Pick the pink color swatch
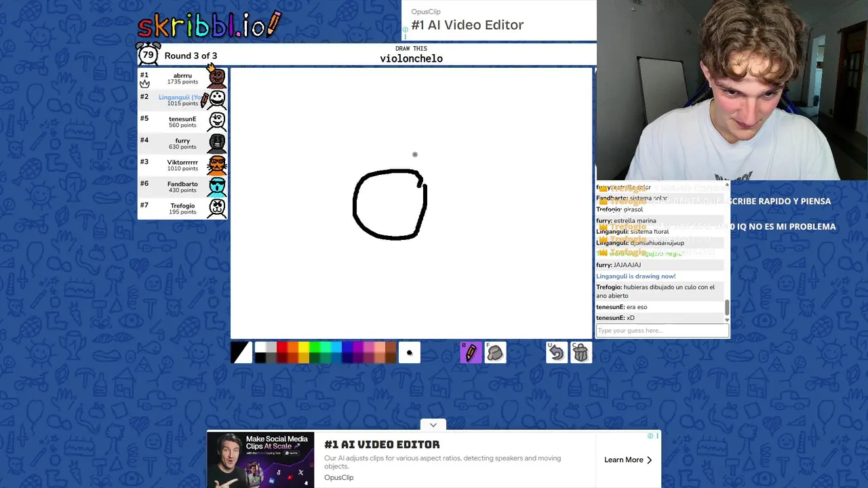Image resolution: width=868 pixels, height=488 pixels. tap(369, 347)
